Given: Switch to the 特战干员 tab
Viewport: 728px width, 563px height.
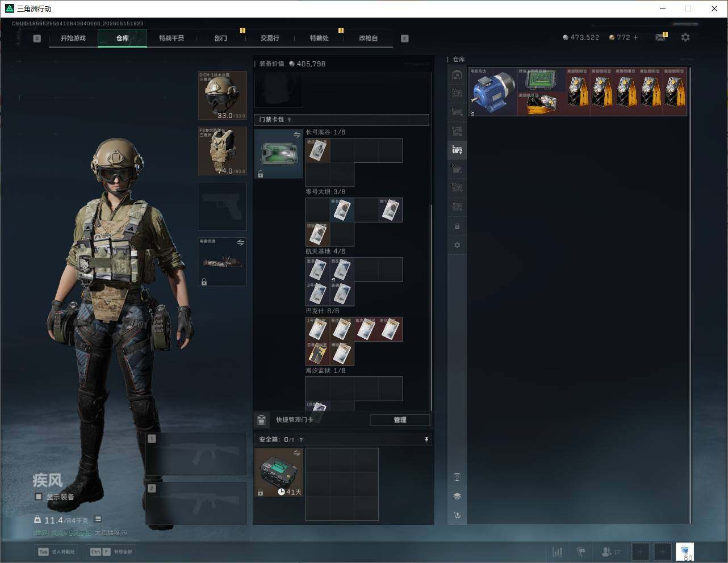Looking at the screenshot, I should pos(171,38).
